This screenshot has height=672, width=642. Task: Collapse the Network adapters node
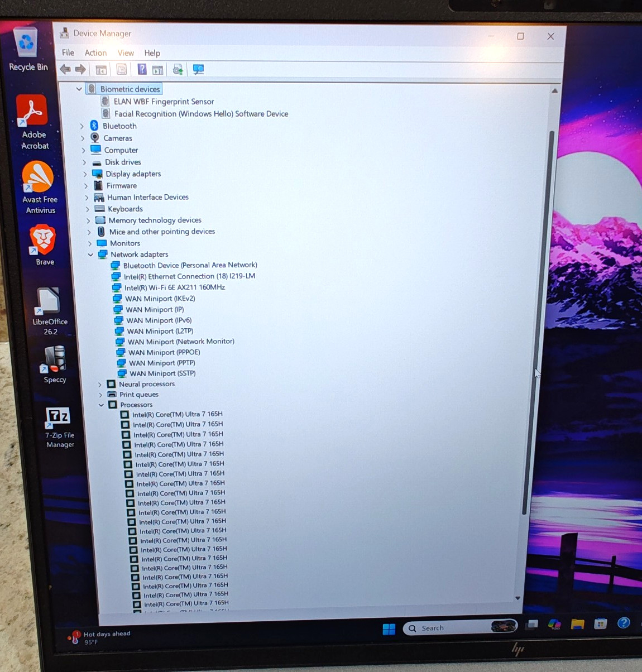[x=90, y=255]
